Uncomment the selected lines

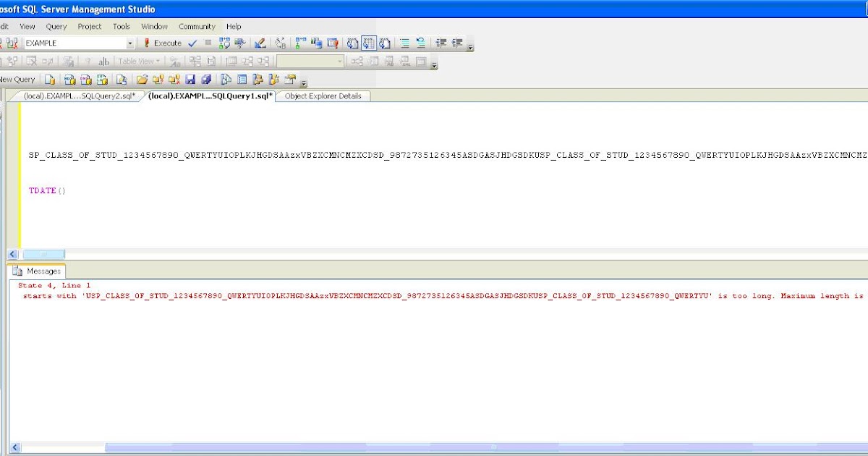[x=420, y=43]
